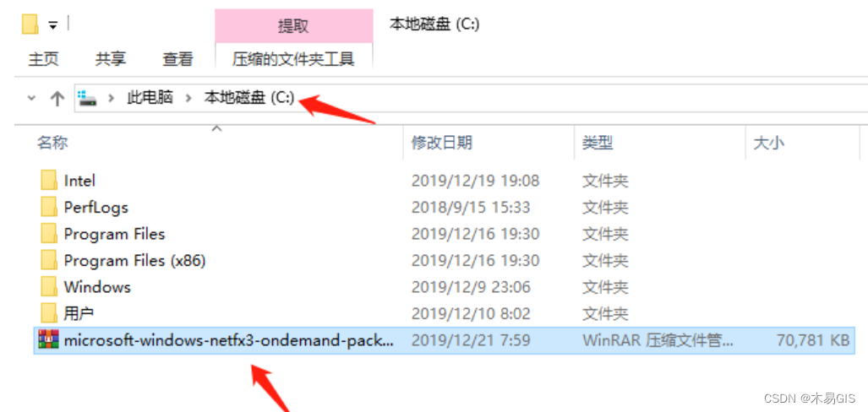
Task: Sort files by 修改日期 column header
Action: (441, 144)
